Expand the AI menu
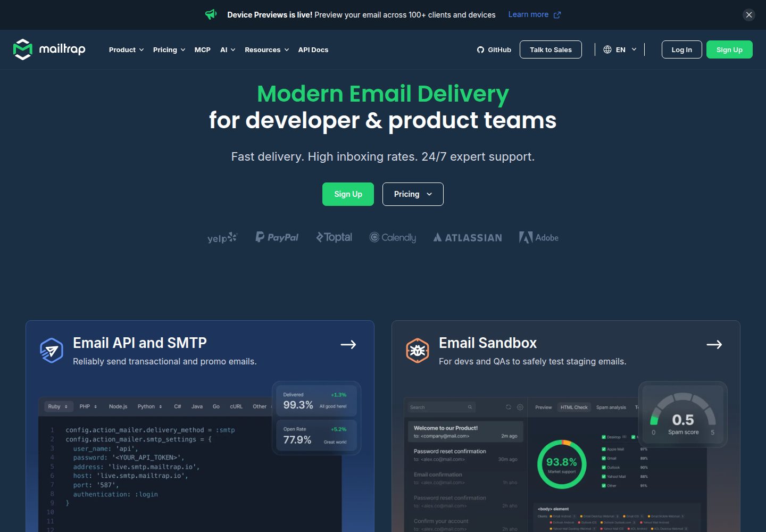The image size is (766, 532). point(228,49)
